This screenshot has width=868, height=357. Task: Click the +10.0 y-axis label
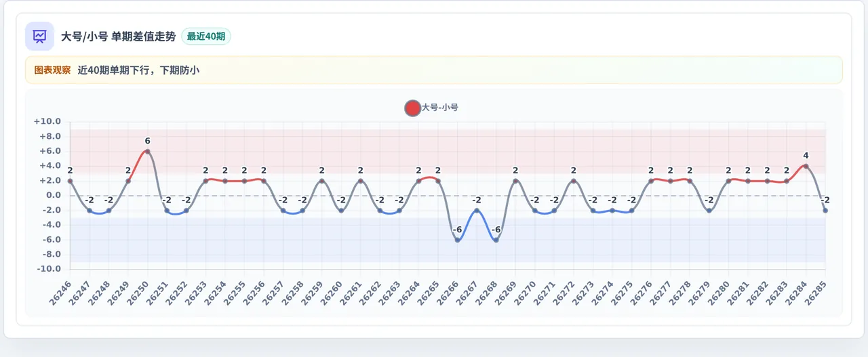(x=47, y=122)
